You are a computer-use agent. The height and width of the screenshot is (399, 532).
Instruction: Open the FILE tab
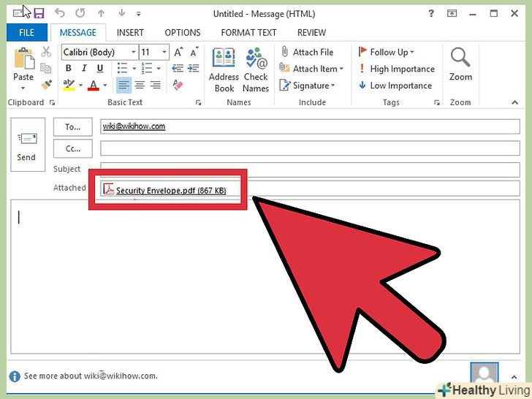(27, 33)
